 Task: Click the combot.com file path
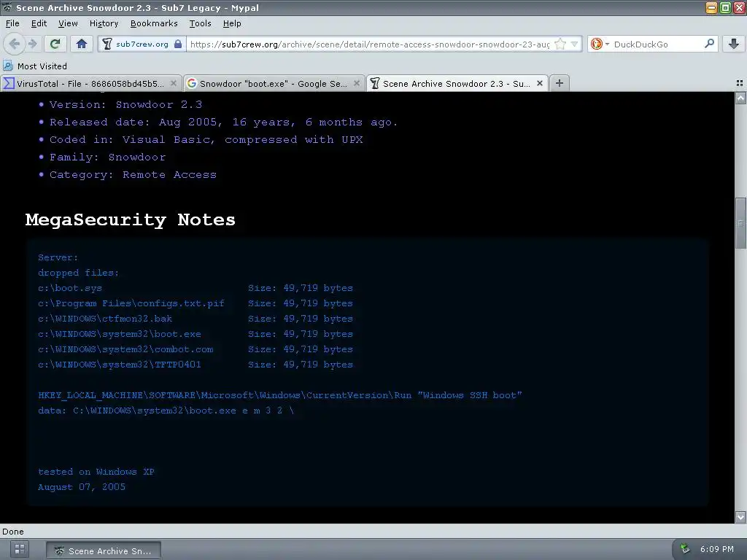[125, 349]
